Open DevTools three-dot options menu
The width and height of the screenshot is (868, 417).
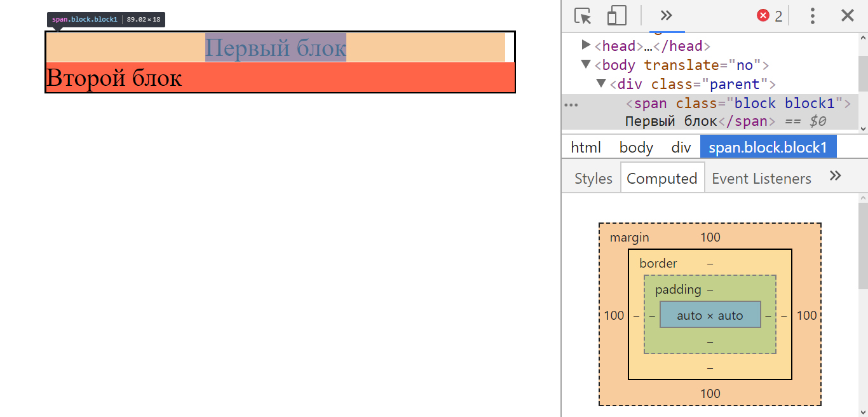812,16
